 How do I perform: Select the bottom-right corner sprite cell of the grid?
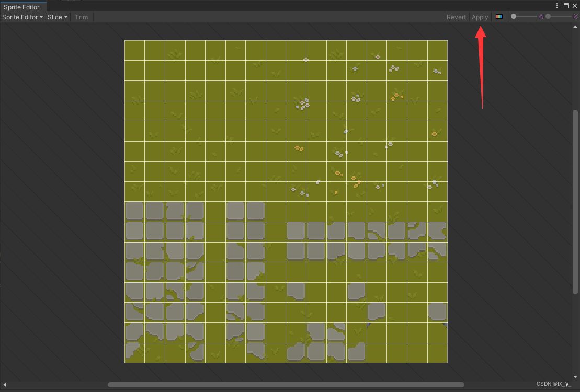pos(438,353)
